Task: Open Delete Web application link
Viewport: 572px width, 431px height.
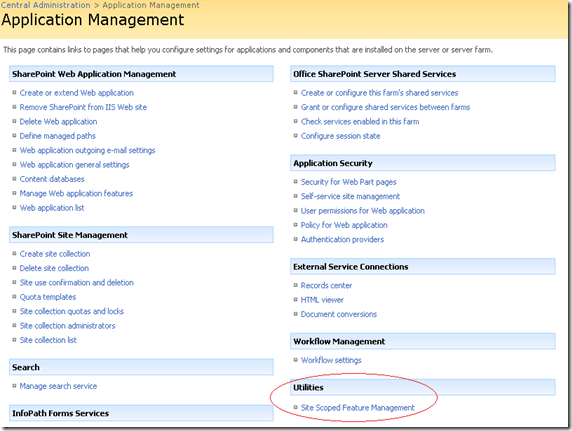Action: coord(58,122)
